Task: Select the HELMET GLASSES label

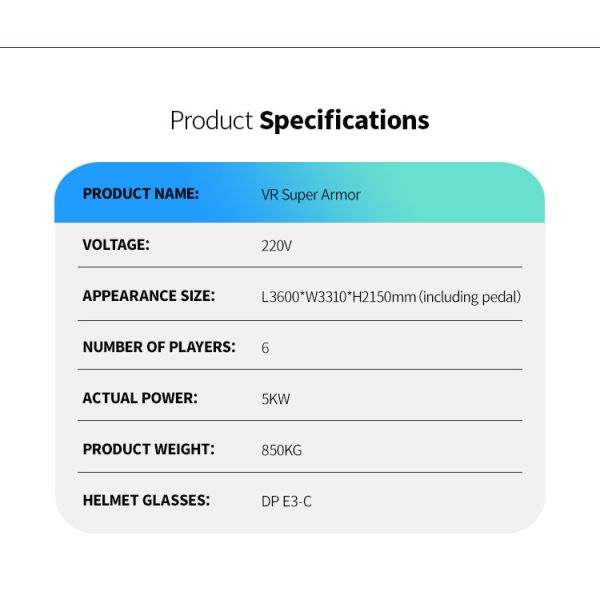Action: (146, 500)
